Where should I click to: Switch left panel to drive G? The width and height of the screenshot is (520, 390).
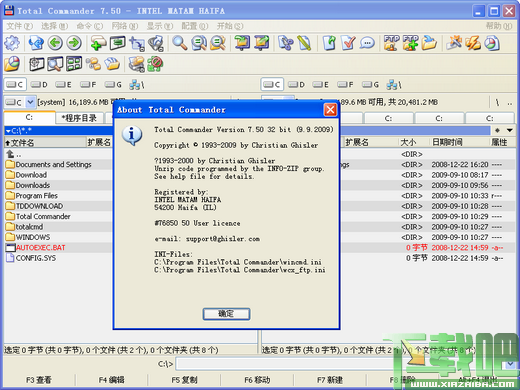(113, 85)
